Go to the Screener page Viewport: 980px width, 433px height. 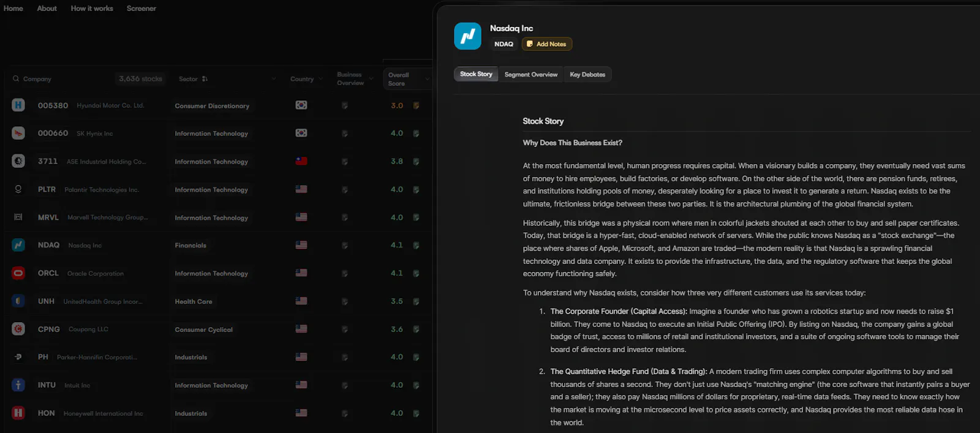[x=141, y=9]
